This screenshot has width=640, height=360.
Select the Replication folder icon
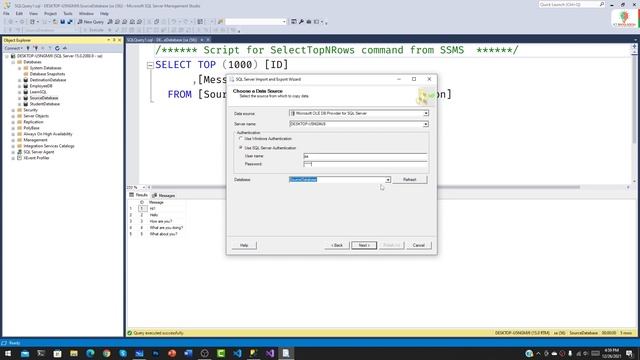(x=19, y=122)
